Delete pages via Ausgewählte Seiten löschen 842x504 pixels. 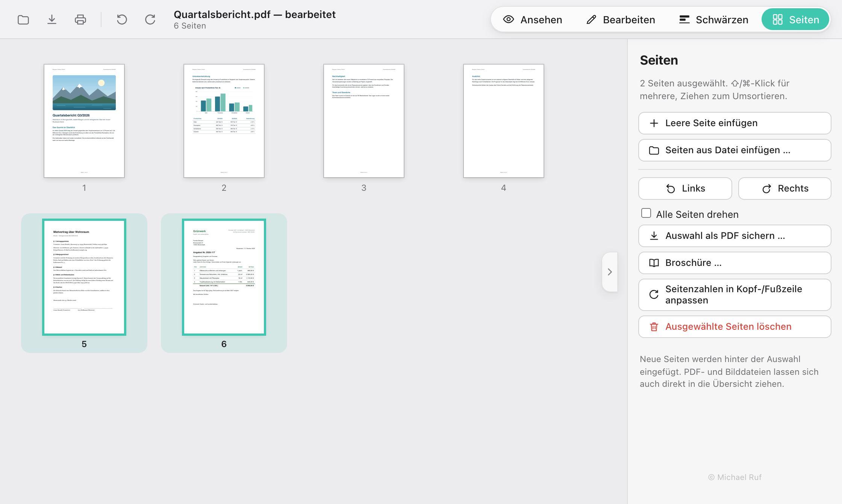click(734, 327)
